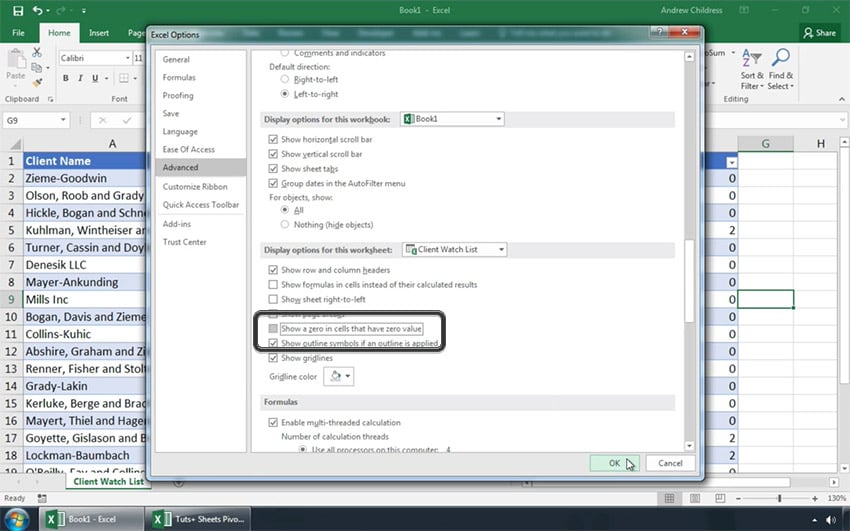The width and height of the screenshot is (850, 531).
Task: Toggle Show outline symbols checkbox
Action: (x=273, y=343)
